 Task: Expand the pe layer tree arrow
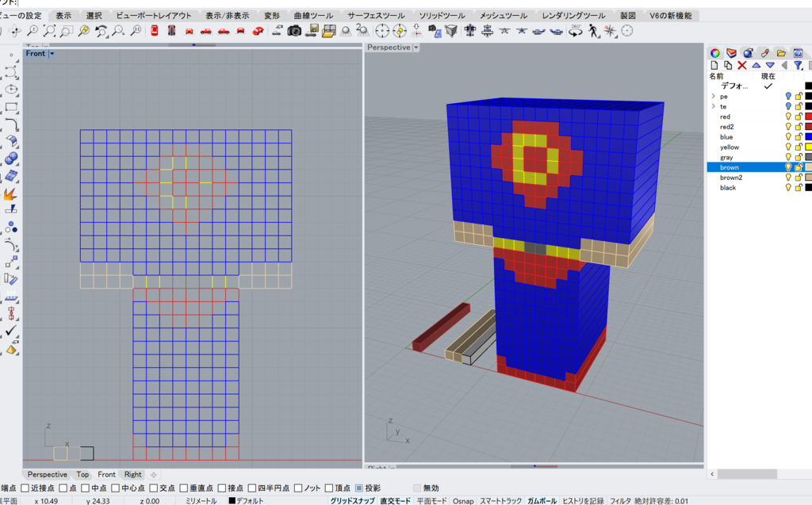[713, 97]
